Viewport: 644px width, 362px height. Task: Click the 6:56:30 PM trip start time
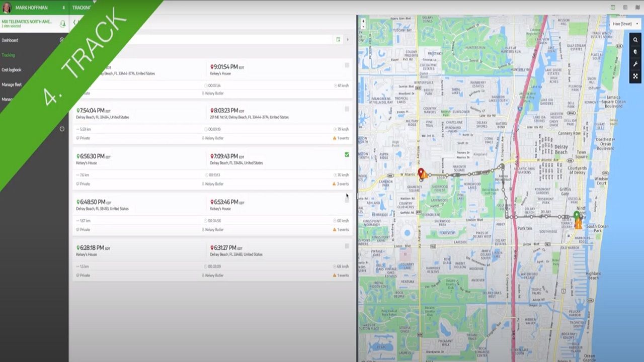[x=93, y=156]
